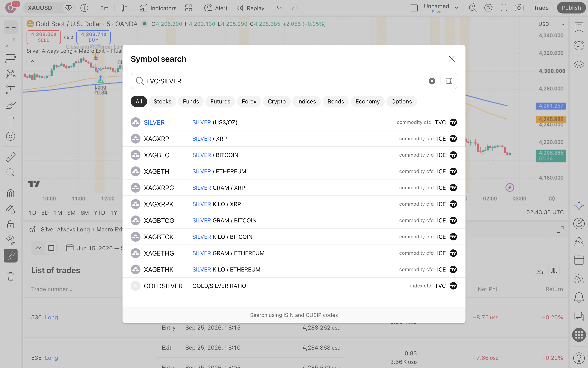Open the 5m interval selector
The height and width of the screenshot is (368, 588).
[x=104, y=8]
